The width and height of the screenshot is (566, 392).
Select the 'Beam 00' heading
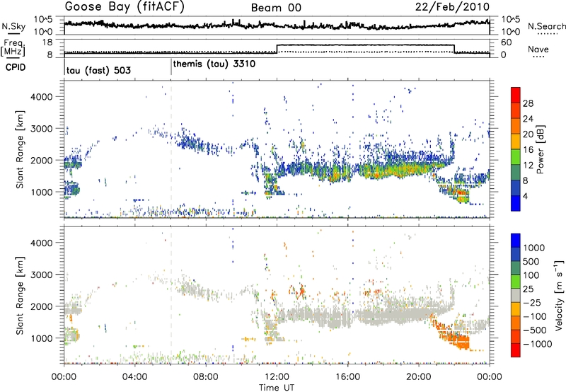click(x=276, y=8)
